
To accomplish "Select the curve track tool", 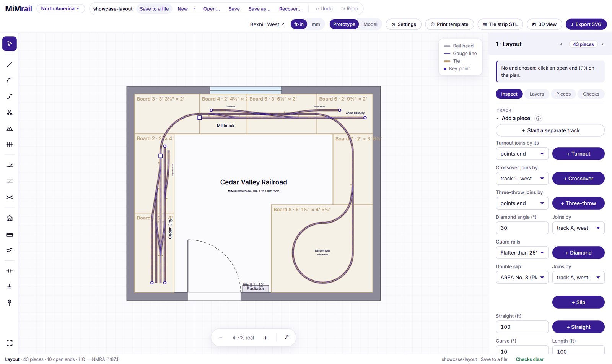I will click(x=10, y=81).
